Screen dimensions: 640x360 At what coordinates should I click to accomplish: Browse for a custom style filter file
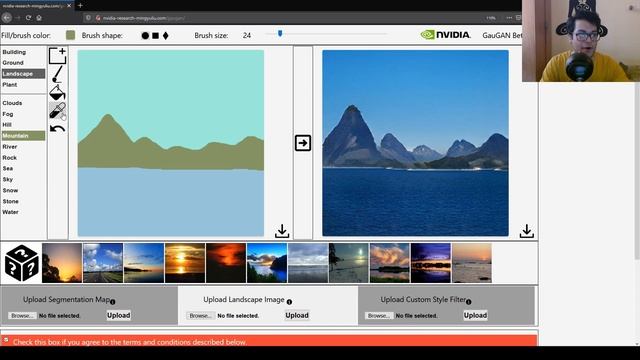379,316
